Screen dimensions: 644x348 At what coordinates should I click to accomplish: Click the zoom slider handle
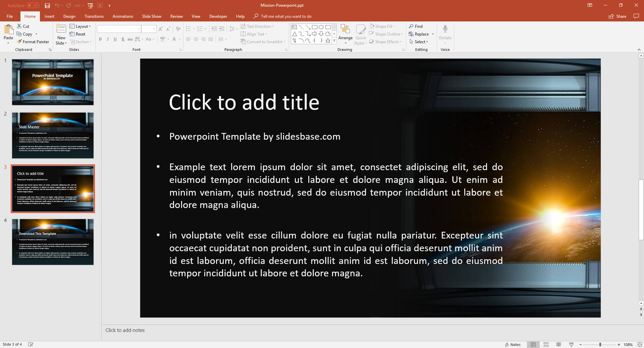(600, 344)
